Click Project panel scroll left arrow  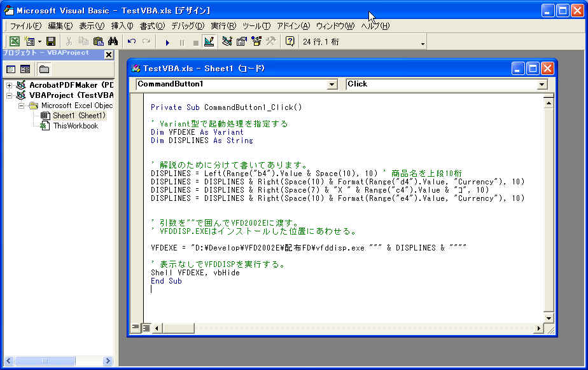tap(9, 361)
